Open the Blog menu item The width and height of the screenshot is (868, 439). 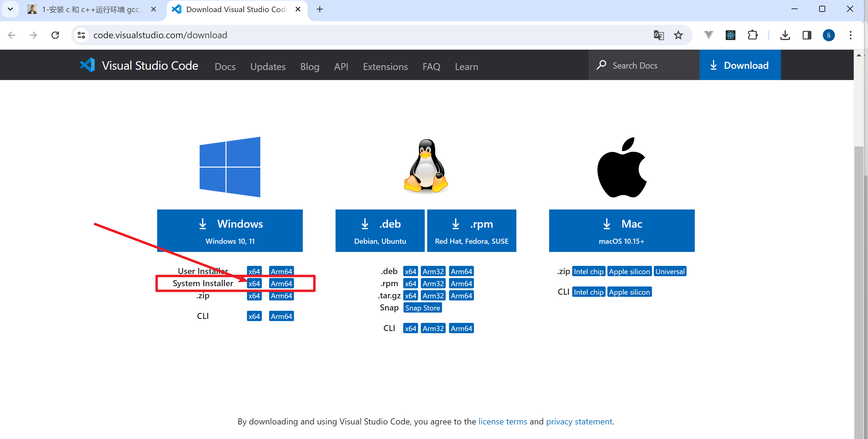(310, 66)
